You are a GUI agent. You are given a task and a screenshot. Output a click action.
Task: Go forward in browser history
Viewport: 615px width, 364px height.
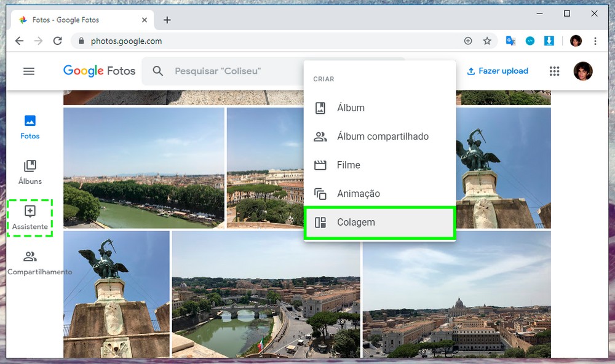pyautogui.click(x=38, y=41)
